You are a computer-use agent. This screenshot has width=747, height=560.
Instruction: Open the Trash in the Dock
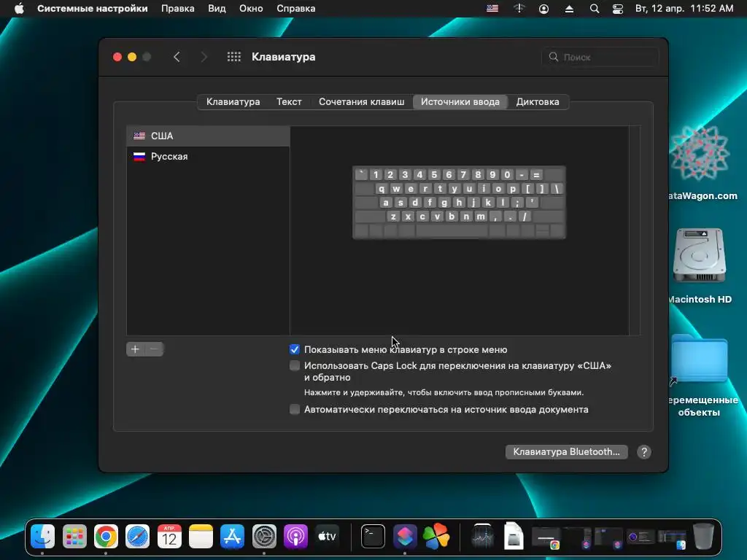(704, 537)
